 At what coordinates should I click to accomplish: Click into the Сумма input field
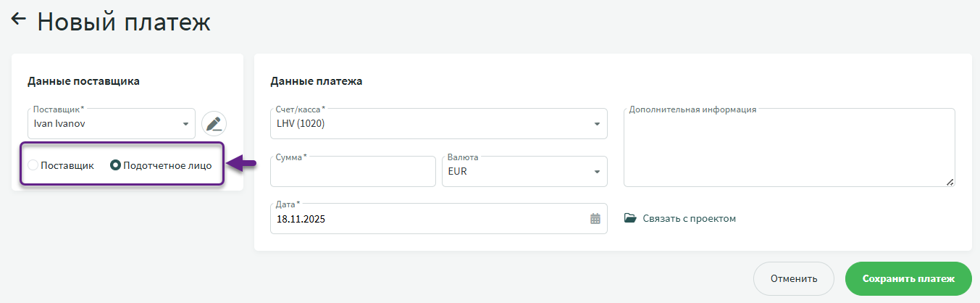tap(352, 173)
